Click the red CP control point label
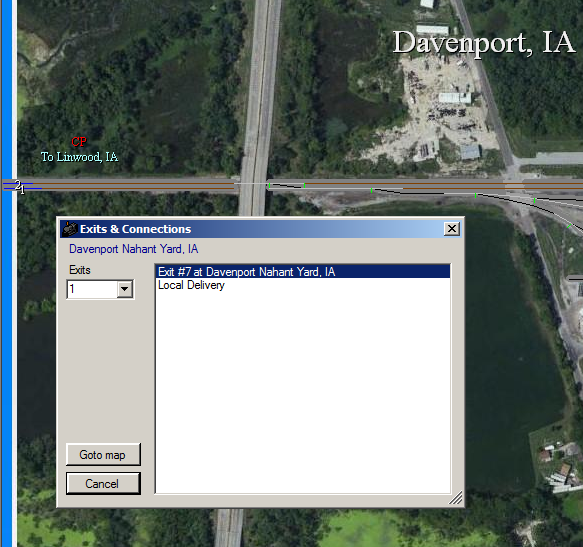The width and height of the screenshot is (583, 547). tap(79, 142)
